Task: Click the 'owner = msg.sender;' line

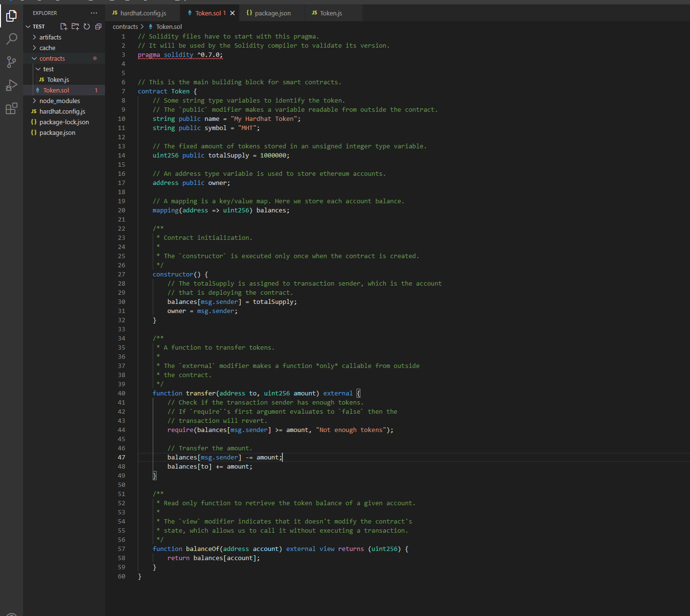Action: click(202, 311)
